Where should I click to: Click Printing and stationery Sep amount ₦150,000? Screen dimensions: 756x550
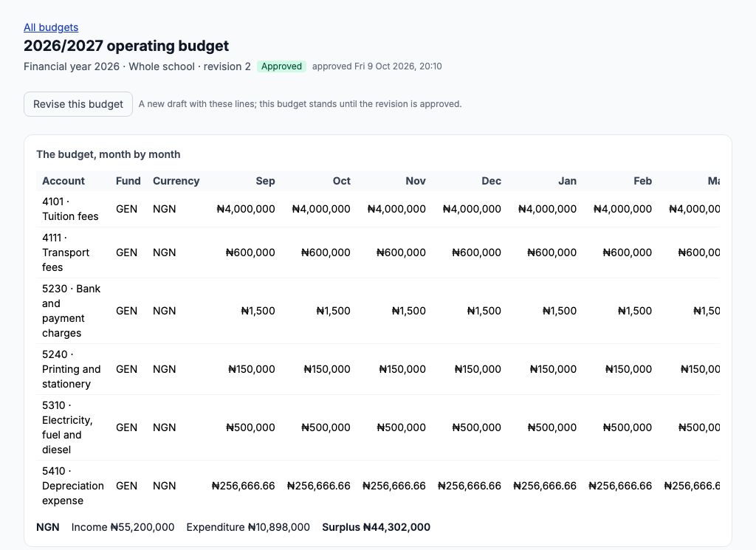[x=252, y=369]
